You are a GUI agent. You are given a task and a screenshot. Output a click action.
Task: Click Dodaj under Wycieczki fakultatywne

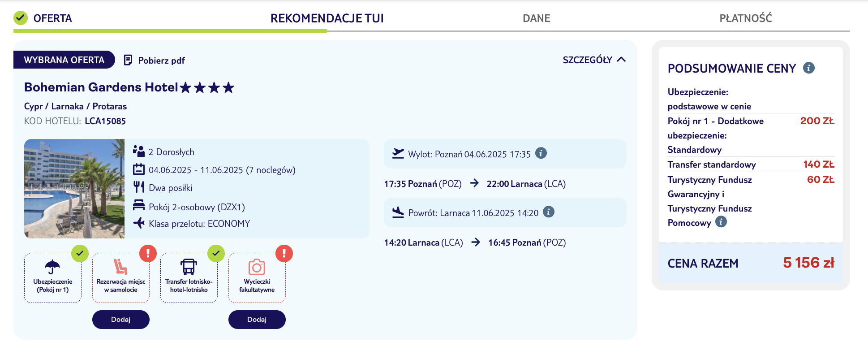pos(257,320)
